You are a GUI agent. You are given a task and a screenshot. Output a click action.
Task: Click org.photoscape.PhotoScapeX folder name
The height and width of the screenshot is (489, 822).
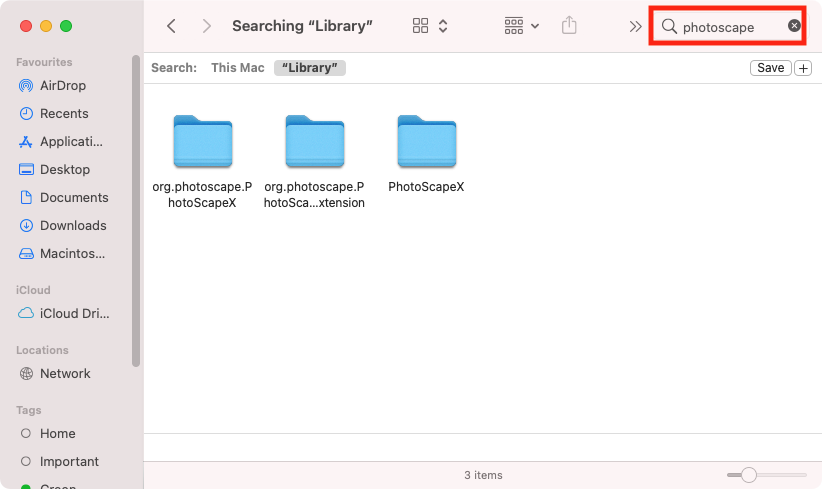[202, 194]
